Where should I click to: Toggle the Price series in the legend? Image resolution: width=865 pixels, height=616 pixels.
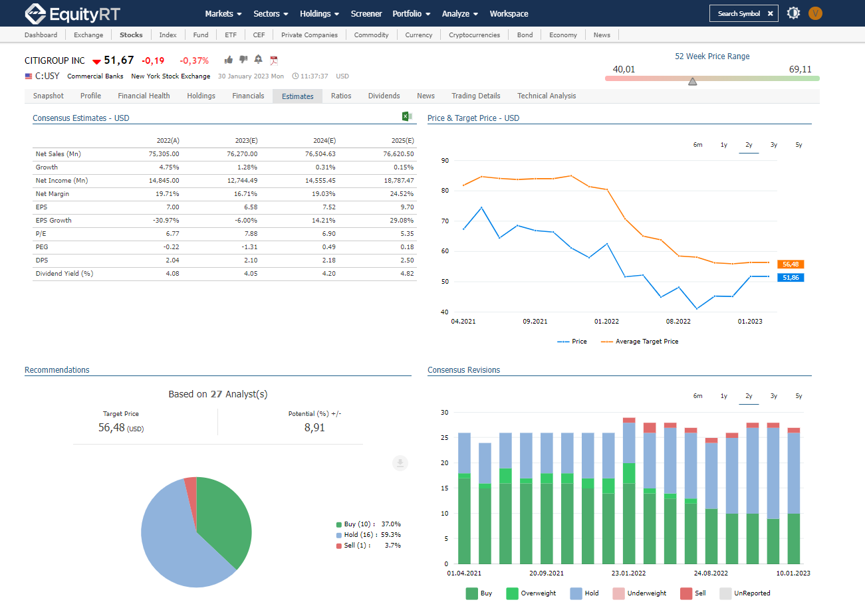[x=572, y=342]
